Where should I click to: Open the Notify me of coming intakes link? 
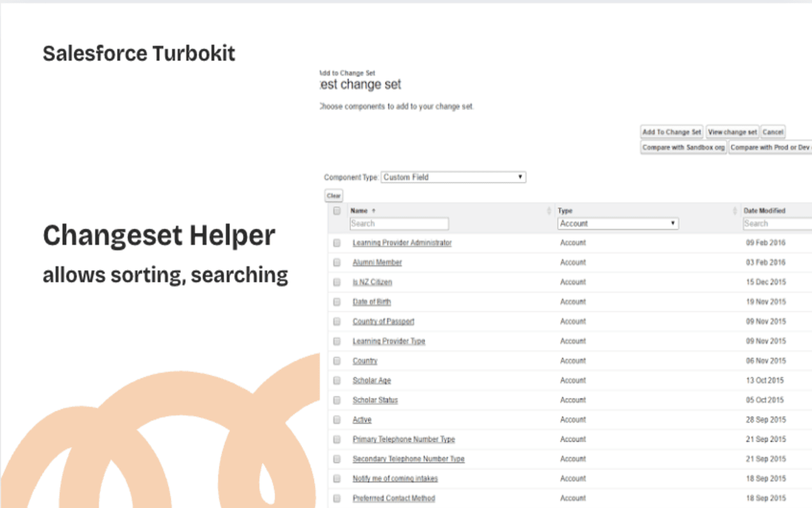(x=395, y=479)
